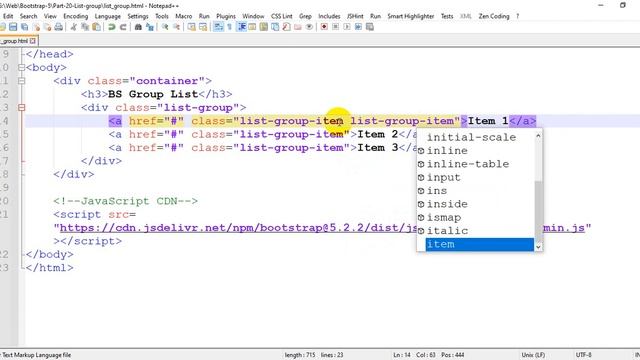Zoom in using the toolbar magnifier
This screenshot has height=360, width=640.
click(165, 27)
